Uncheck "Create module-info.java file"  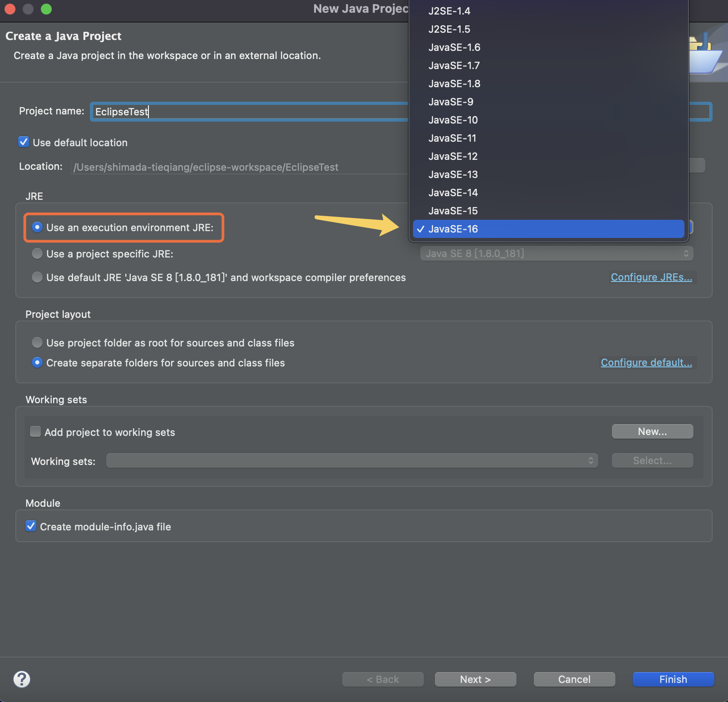tap(30, 526)
